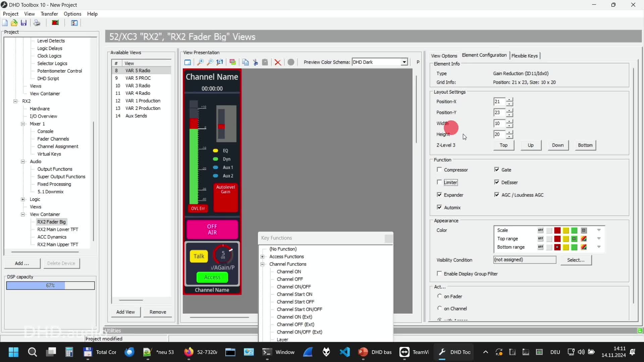
Task: Open the Preview Color Schema dropdown
Action: pyautogui.click(x=404, y=62)
